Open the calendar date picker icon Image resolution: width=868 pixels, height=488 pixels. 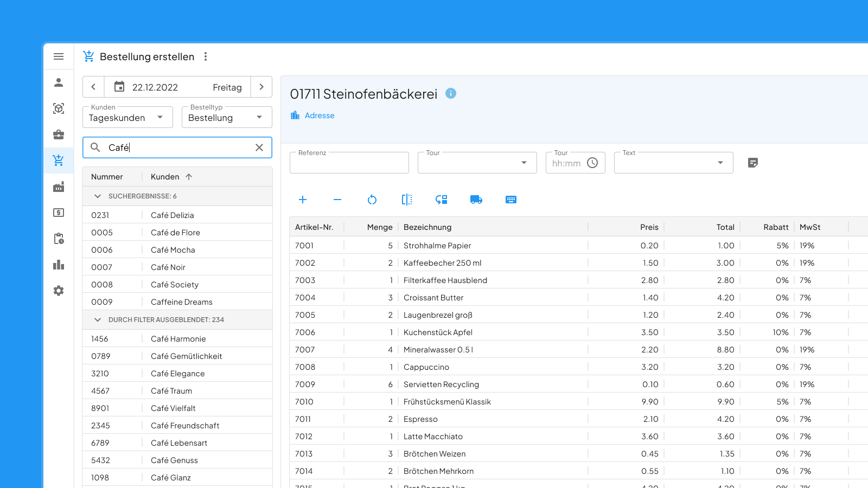click(x=119, y=87)
